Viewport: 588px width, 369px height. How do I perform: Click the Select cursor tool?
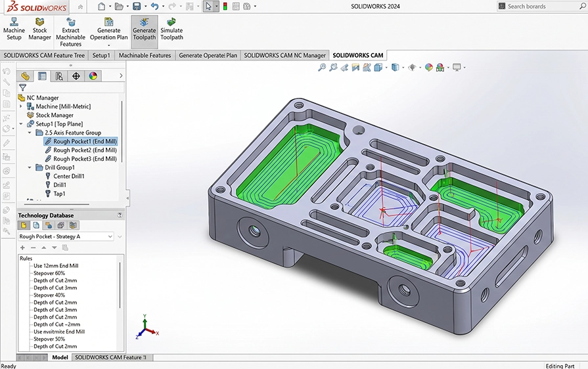tap(208, 7)
